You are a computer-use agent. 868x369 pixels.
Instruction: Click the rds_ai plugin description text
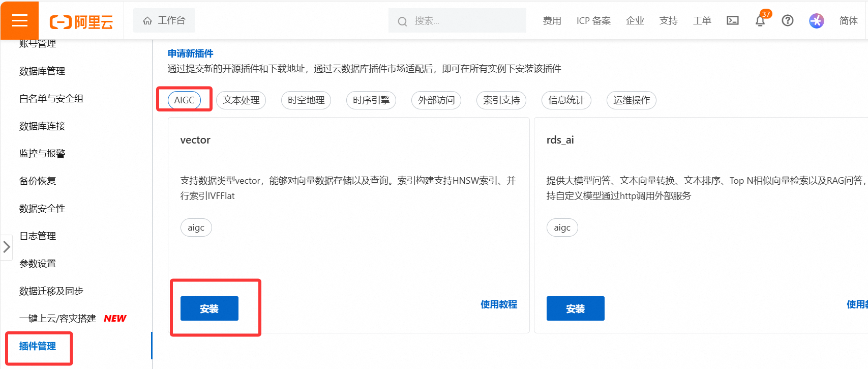[707, 188]
